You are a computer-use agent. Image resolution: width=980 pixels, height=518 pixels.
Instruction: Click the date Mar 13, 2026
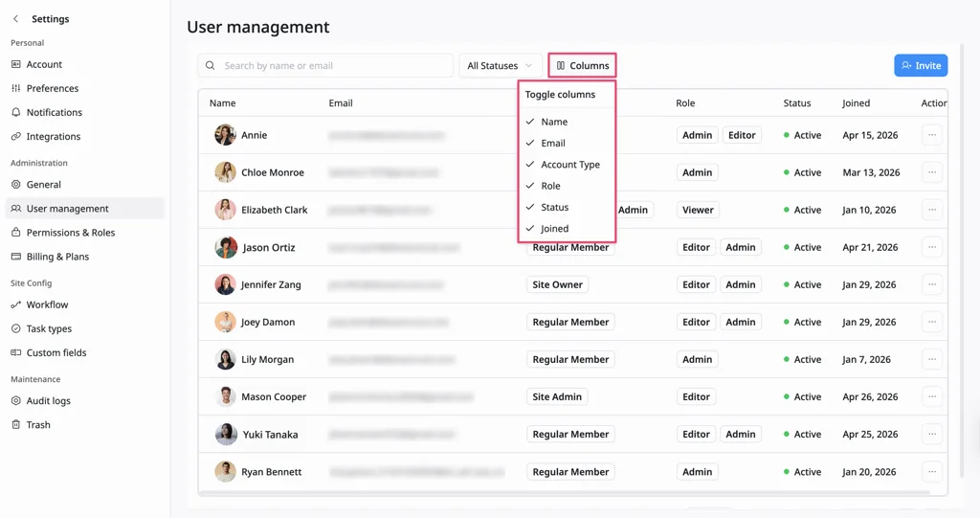tap(871, 172)
